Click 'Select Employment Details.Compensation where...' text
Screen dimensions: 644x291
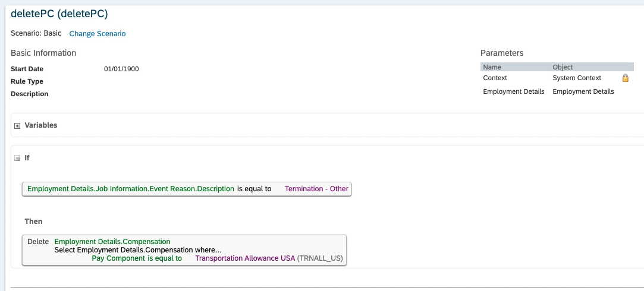coord(137,249)
